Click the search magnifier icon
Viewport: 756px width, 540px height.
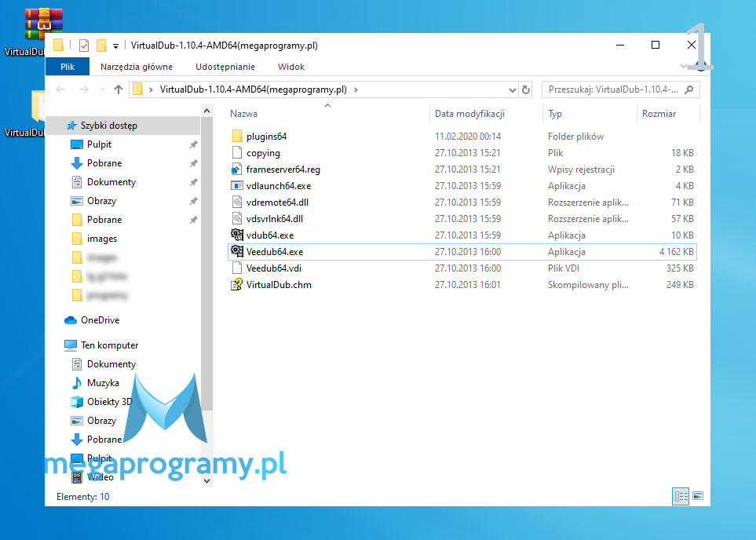(x=689, y=89)
